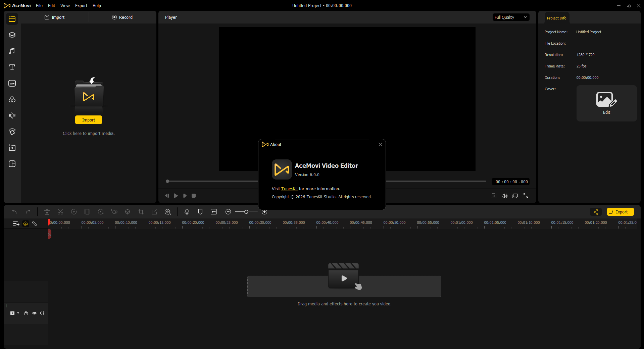Click the Speed gauge icon

pos(74,212)
